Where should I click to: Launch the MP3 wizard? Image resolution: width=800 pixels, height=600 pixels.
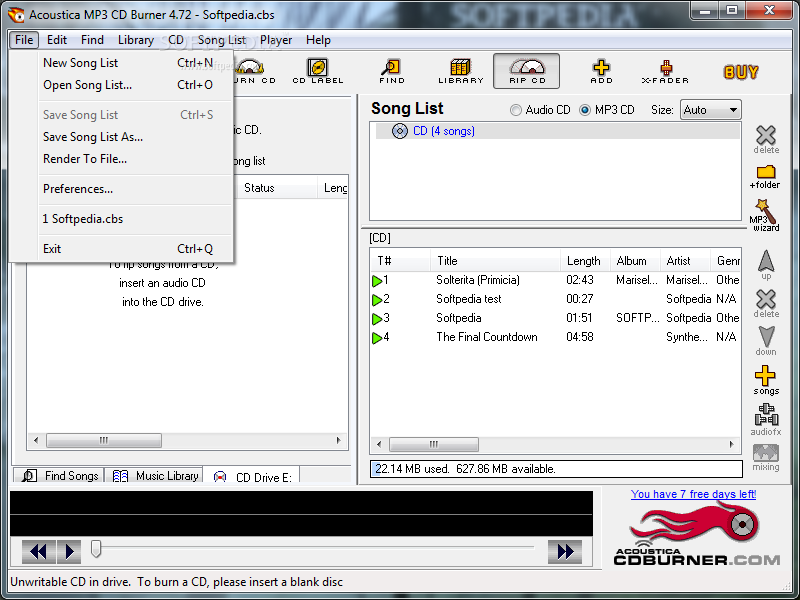[764, 215]
